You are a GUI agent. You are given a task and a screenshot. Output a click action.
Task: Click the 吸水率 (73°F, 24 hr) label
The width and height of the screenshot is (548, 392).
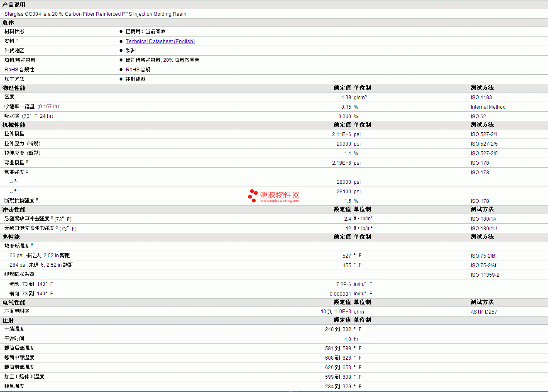click(x=29, y=116)
